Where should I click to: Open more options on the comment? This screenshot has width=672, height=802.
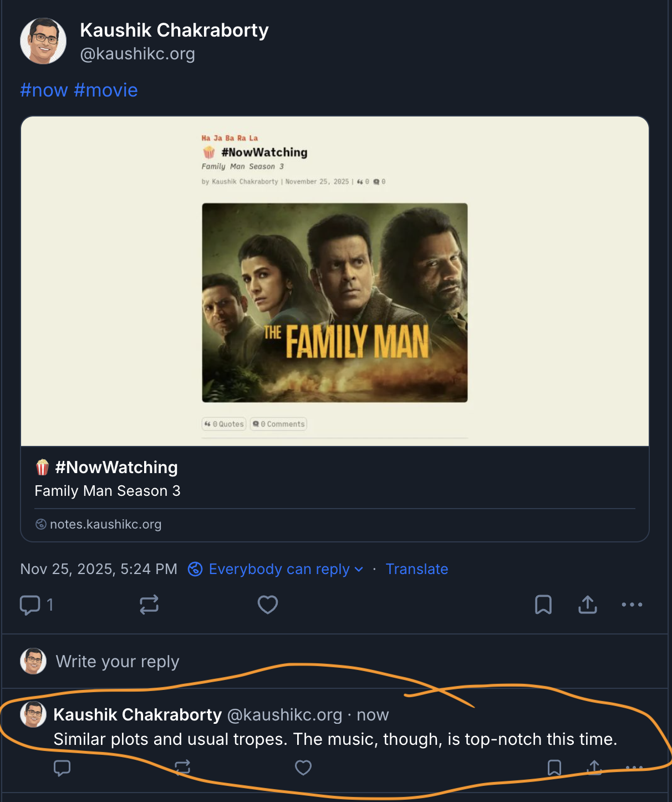click(634, 768)
